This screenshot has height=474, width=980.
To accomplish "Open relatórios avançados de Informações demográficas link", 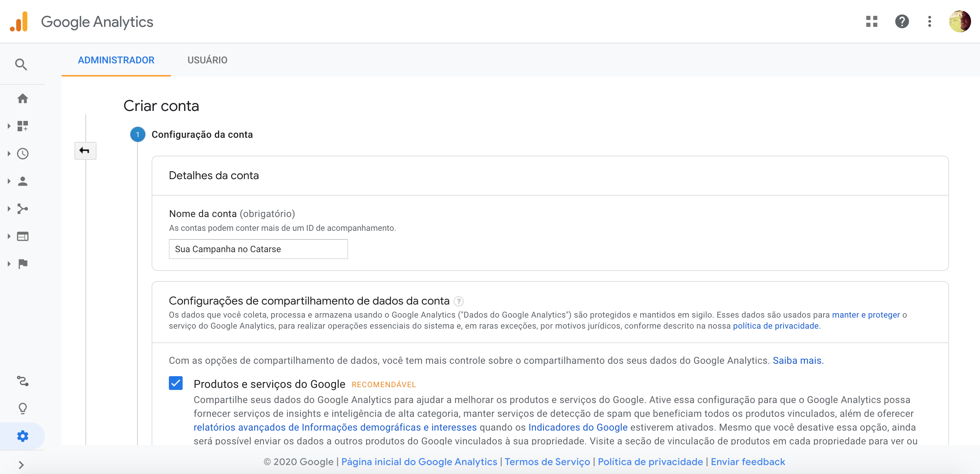I will coord(335,427).
